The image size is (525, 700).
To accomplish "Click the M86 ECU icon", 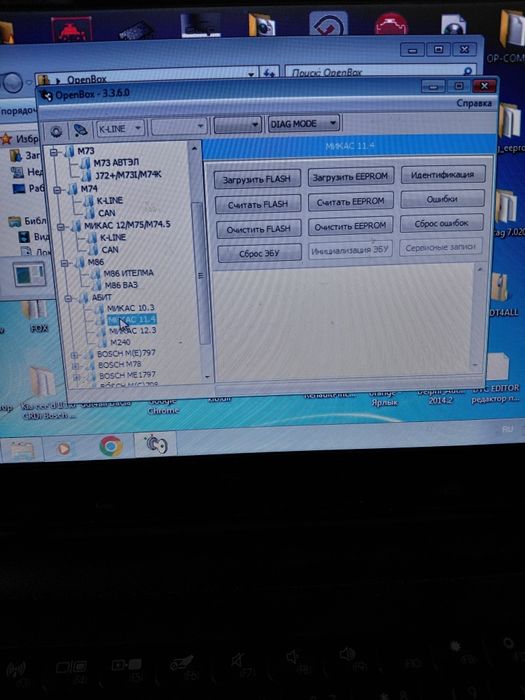I will click(80, 262).
